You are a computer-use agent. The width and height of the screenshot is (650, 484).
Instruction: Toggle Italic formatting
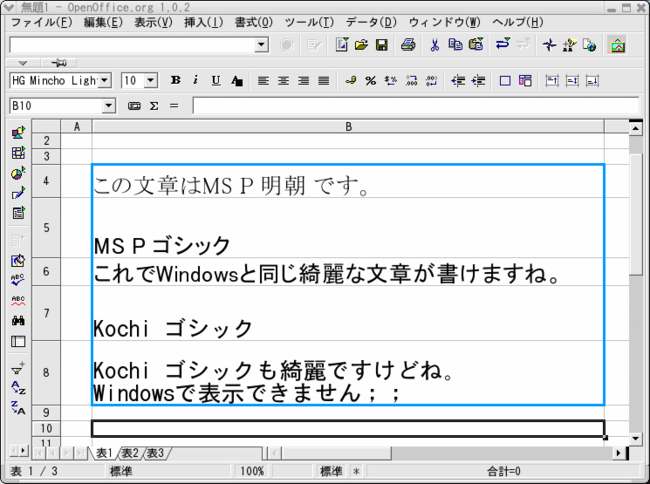pos(196,80)
